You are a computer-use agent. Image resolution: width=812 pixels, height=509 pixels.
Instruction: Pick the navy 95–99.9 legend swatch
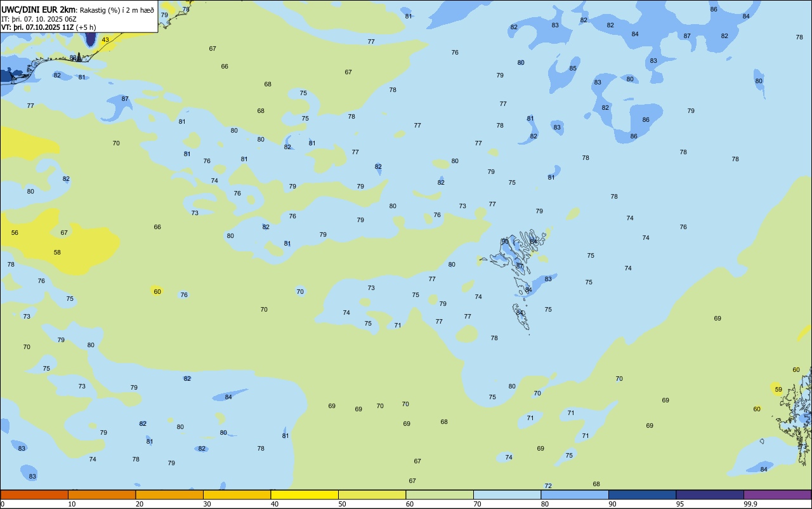coord(710,494)
